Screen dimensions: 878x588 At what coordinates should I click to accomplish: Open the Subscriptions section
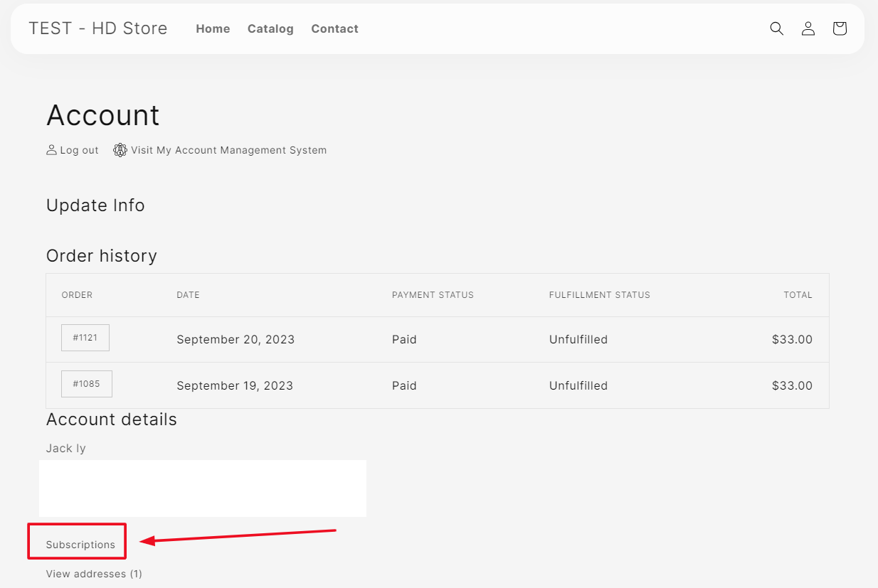click(x=76, y=542)
